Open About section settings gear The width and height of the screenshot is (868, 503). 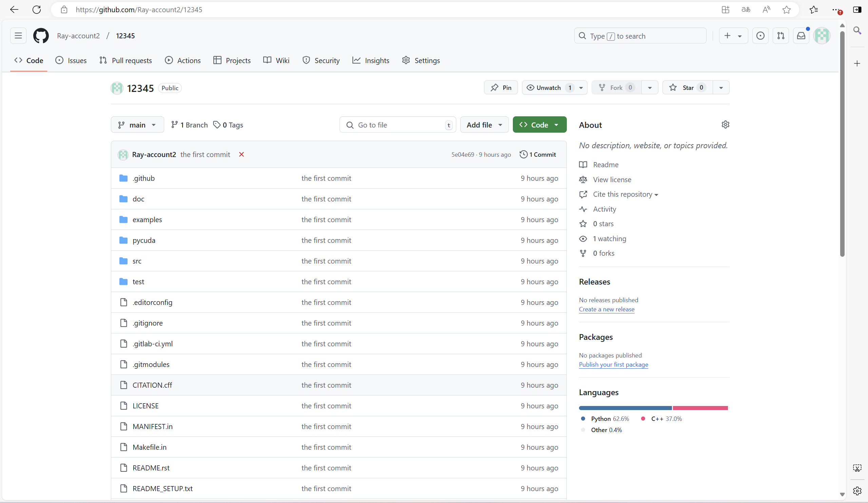(726, 125)
